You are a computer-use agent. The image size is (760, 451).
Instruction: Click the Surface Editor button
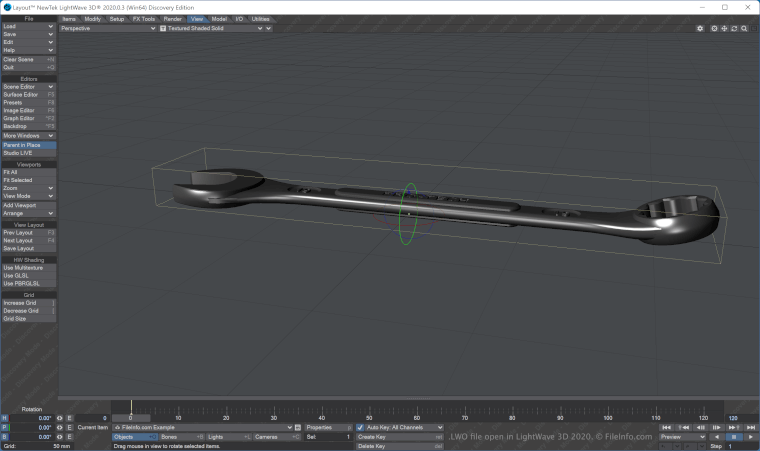28,95
